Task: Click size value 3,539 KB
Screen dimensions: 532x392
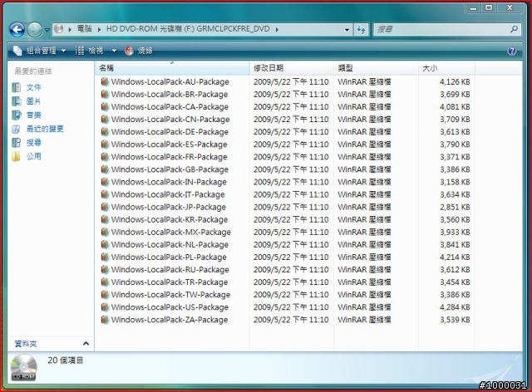Action: (455, 320)
